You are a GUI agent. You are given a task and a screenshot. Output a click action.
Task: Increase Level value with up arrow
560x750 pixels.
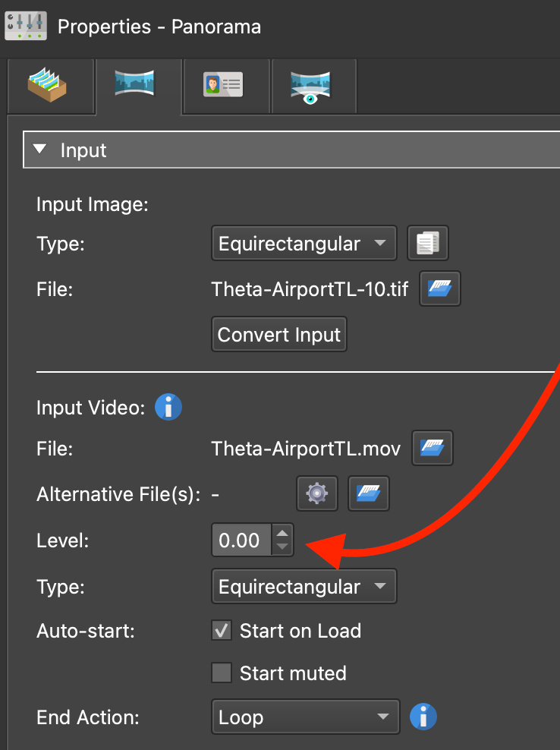(282, 534)
